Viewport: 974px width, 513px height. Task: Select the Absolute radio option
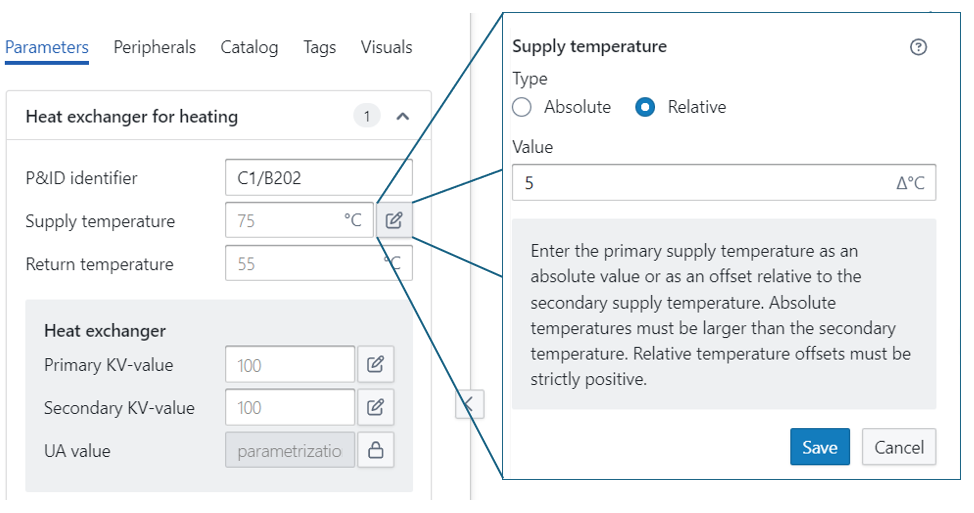[522, 107]
